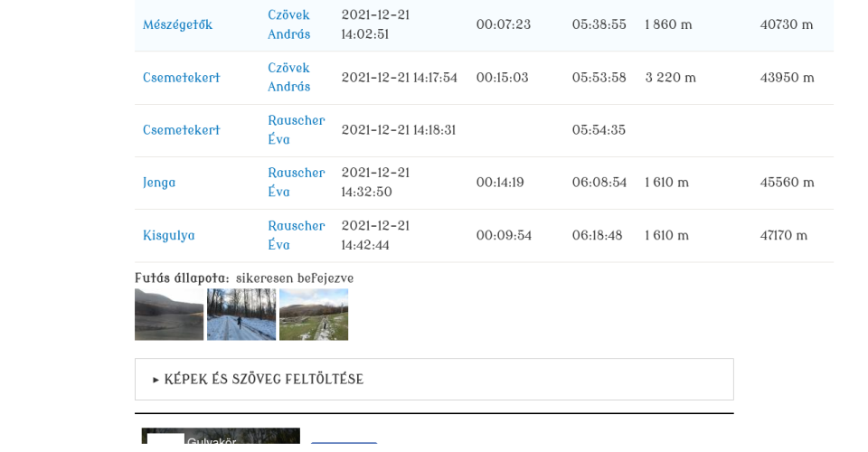The image size is (868, 452).
Task: Open the Jenga checkpoint link
Action: pos(159,183)
